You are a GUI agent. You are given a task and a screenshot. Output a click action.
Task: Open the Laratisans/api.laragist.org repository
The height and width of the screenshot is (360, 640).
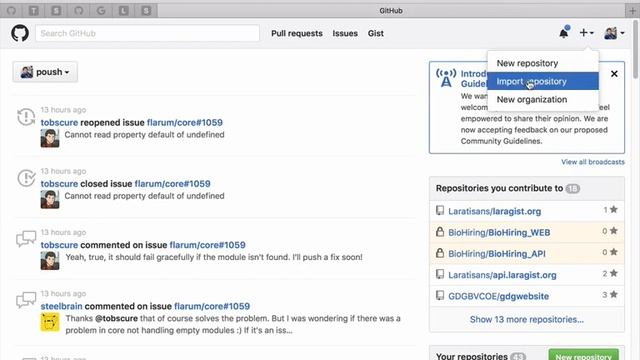(x=502, y=275)
